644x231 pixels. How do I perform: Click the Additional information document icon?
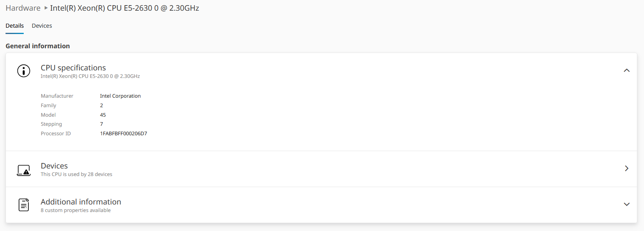[x=24, y=205]
